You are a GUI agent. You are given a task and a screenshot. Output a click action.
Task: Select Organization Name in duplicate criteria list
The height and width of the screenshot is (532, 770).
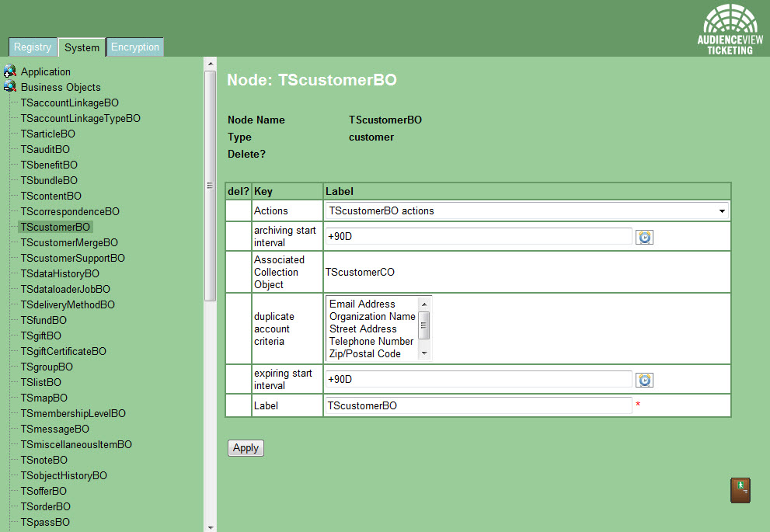coord(372,317)
